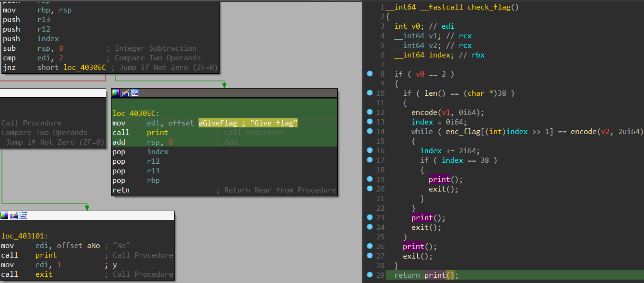644x283 pixels.
Task: Toggle breakpoint dot on line 20 exit call
Action: [369, 189]
